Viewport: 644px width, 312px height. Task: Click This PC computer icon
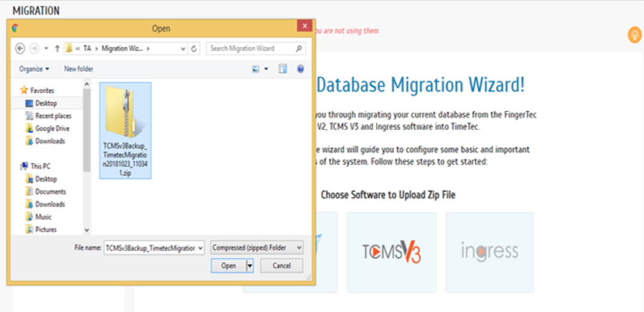point(24,166)
